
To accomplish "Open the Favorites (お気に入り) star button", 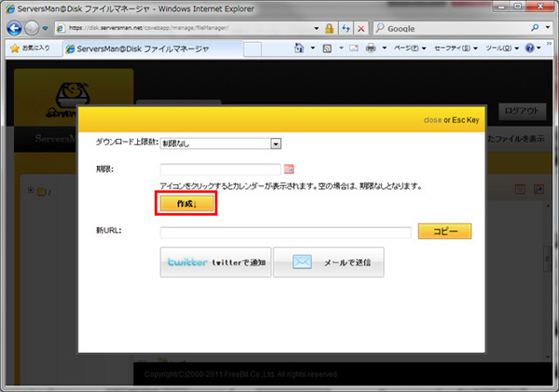I will coord(30,48).
